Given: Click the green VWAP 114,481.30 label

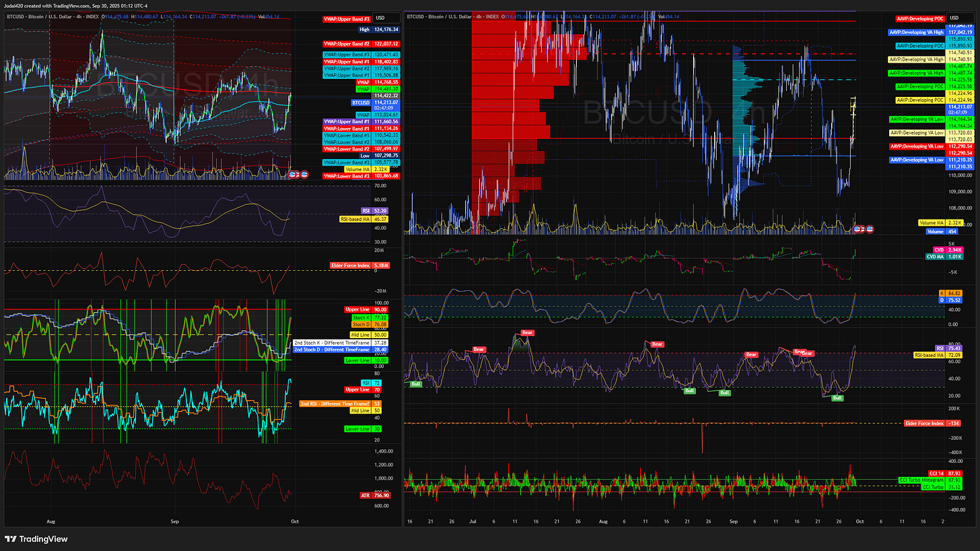Looking at the screenshot, I should (x=378, y=89).
